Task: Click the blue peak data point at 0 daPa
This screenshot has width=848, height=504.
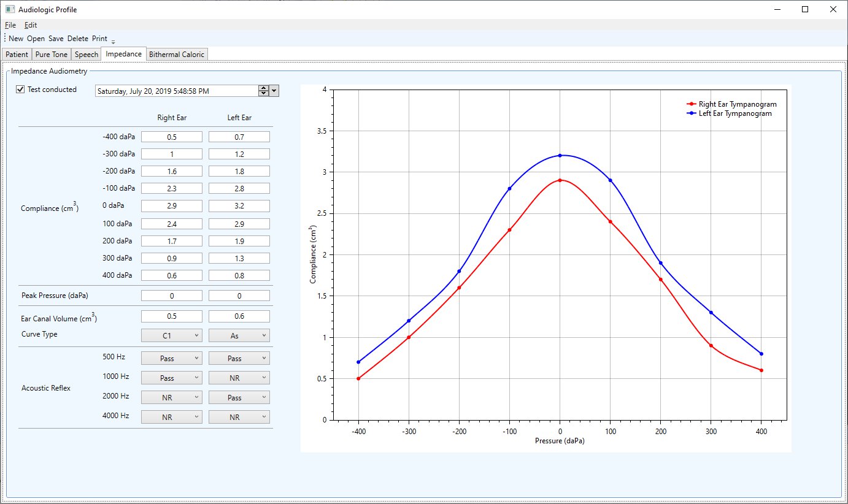Action: 560,155
